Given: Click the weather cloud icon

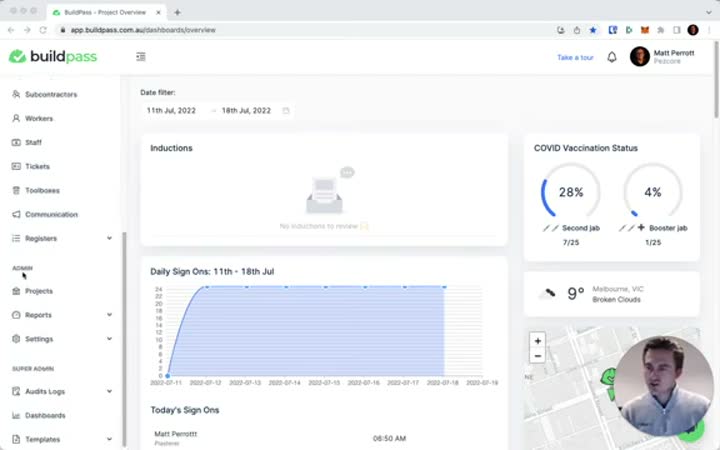Looking at the screenshot, I should 547,293.
